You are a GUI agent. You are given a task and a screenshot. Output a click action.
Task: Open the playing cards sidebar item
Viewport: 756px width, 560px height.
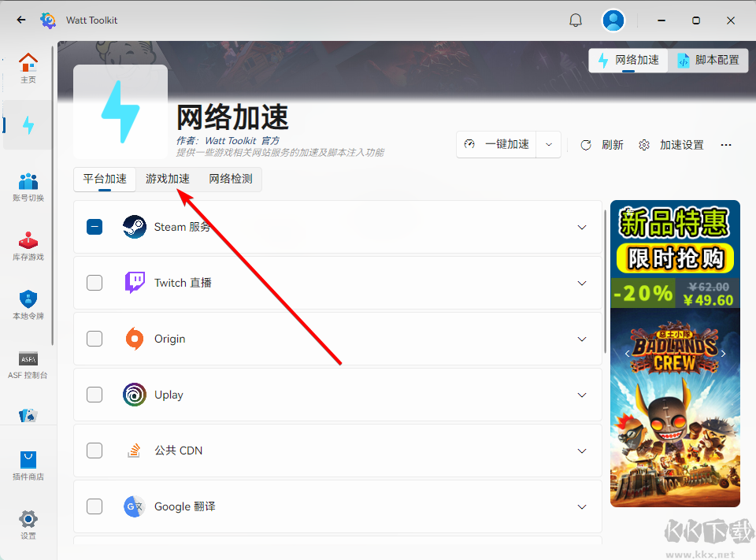coord(28,415)
